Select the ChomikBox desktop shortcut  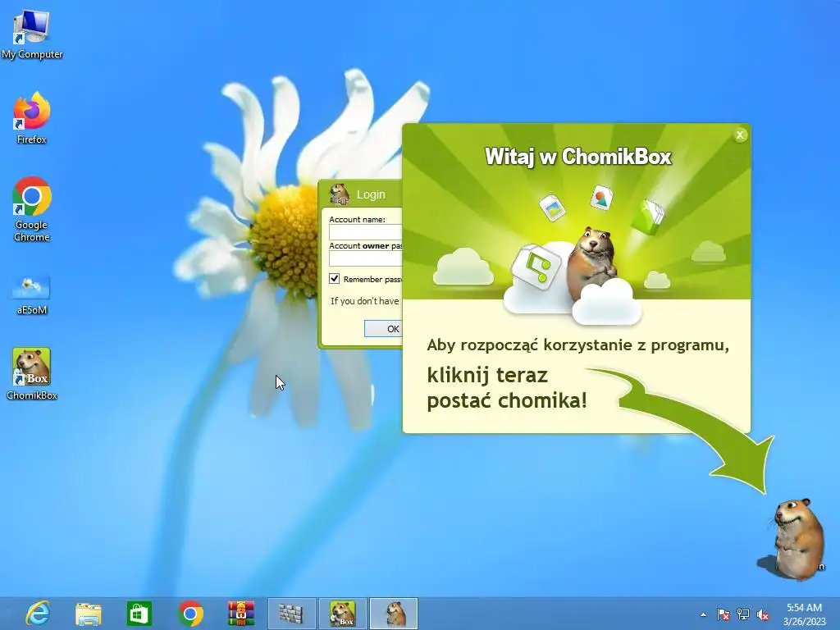pos(32,374)
